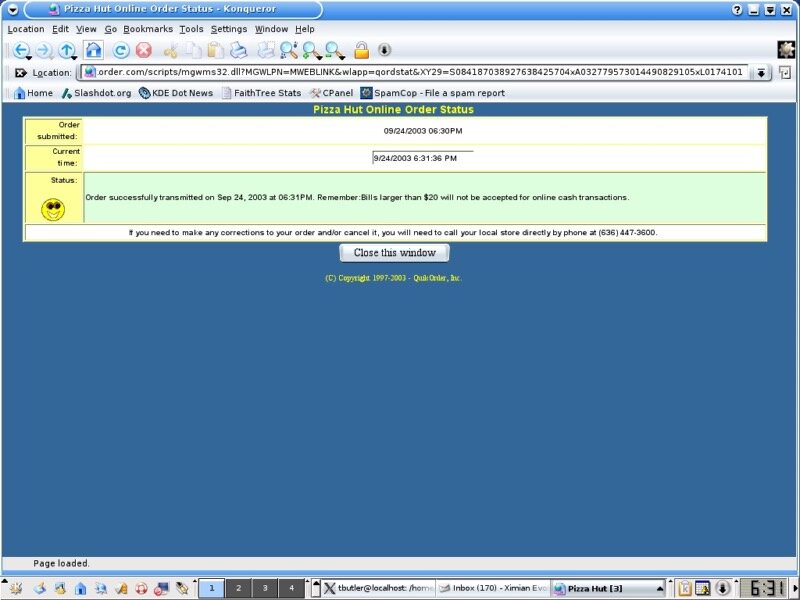Click the title bar help question mark
800x600 pixels.
(737, 10)
